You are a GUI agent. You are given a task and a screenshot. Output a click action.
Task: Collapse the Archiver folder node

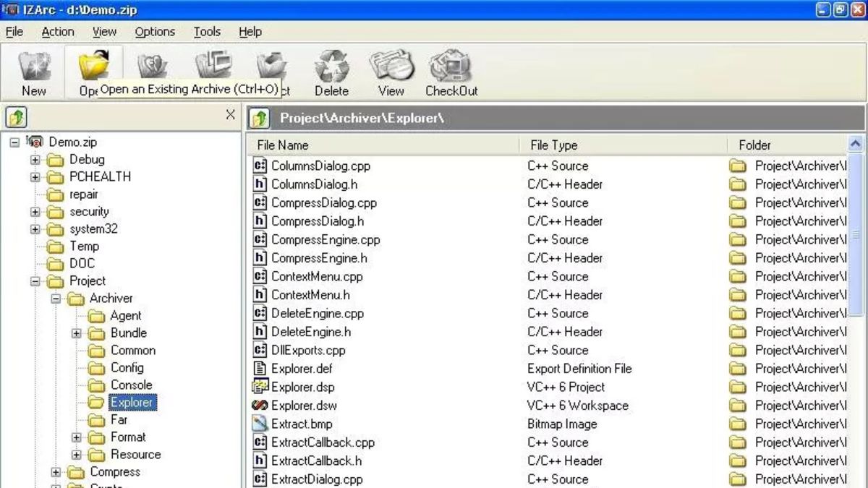coord(55,299)
